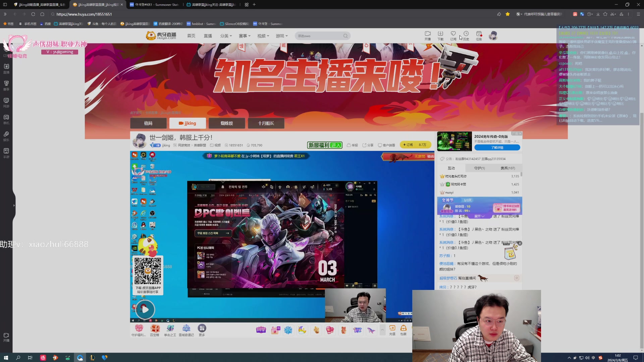Click the browser address bar URL
The image size is (644, 362).
(x=84, y=14)
